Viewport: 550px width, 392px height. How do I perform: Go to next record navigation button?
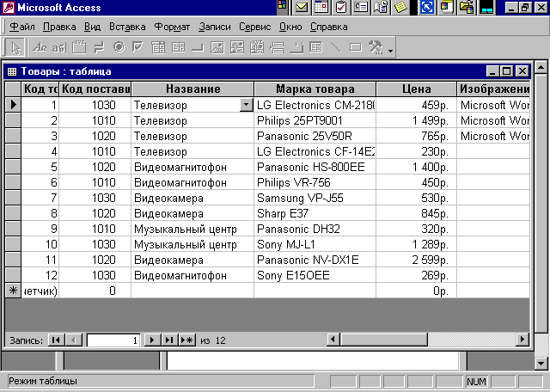[x=152, y=340]
